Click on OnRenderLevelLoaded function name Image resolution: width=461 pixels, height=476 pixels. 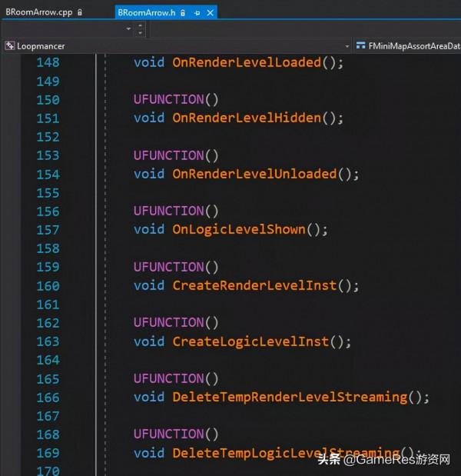coord(246,62)
